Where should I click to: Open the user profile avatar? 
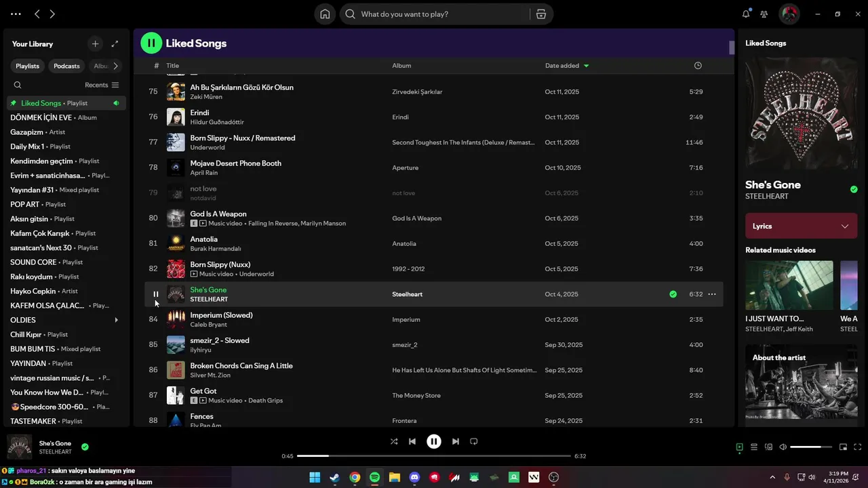click(x=789, y=14)
